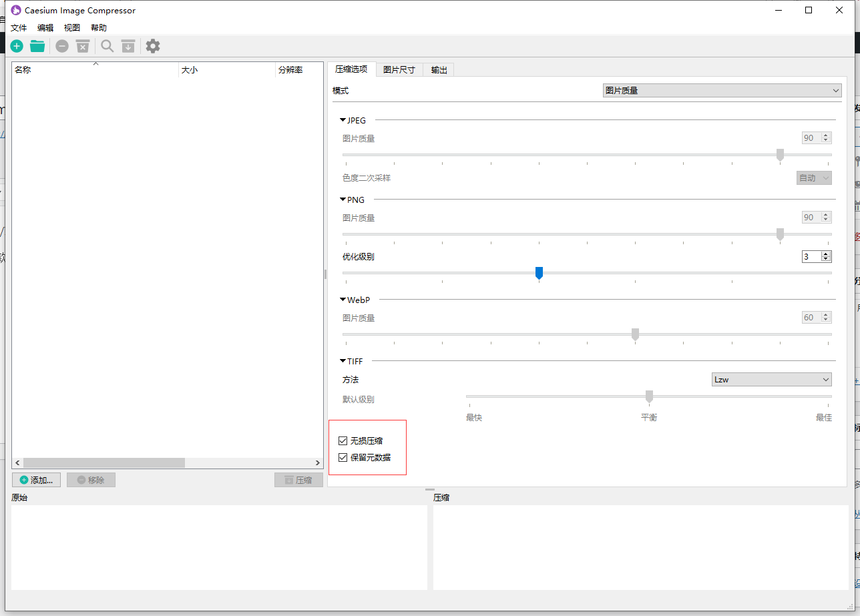Switch to the 图片尺寸 tab
Screen dimensions: 860x616
click(x=399, y=70)
